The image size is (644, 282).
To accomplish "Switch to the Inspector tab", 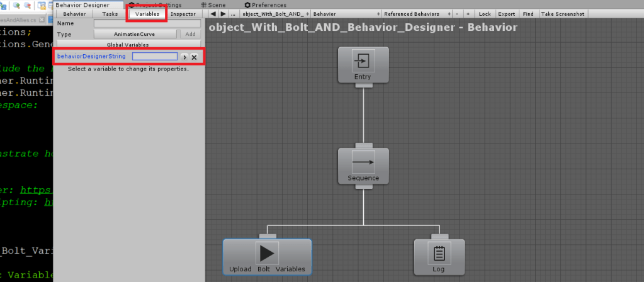I will click(183, 14).
